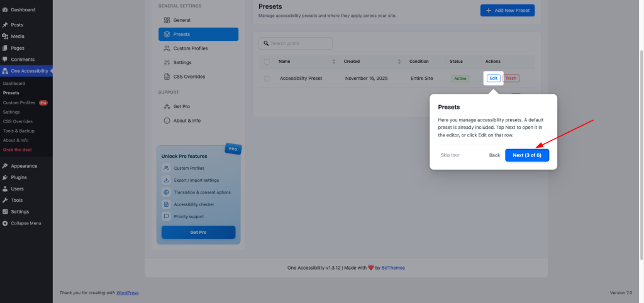The image size is (644, 303).
Task: Click the Dashboard gauge icon in WordPress sidebar
Action: pos(5,9)
